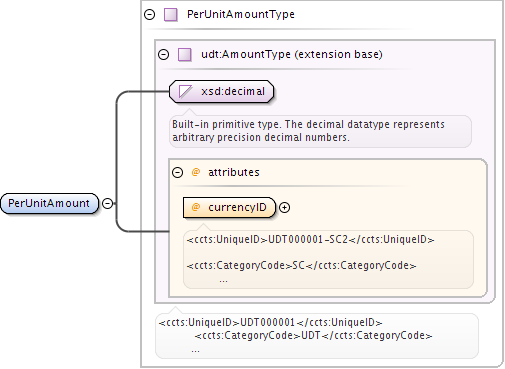Click the xsd:decimal simple type icon
The image size is (505, 369).
coord(185,91)
